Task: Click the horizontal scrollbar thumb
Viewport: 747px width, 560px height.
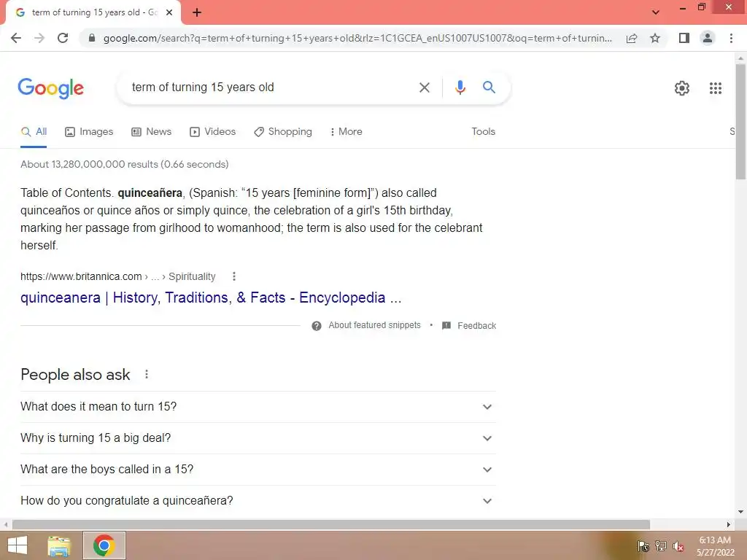Action: 331,524
